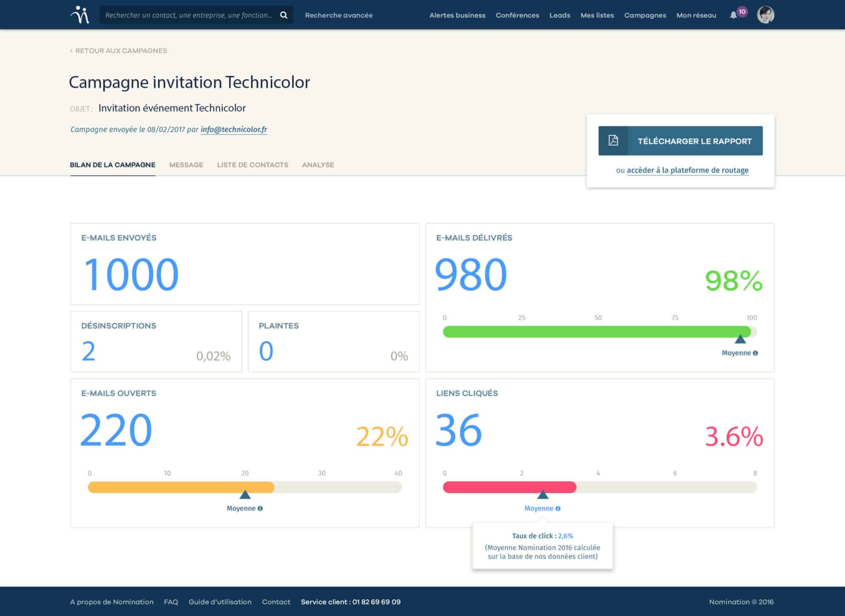Image resolution: width=845 pixels, height=616 pixels.
Task: Click the Nomination logo icon
Action: coord(80,15)
